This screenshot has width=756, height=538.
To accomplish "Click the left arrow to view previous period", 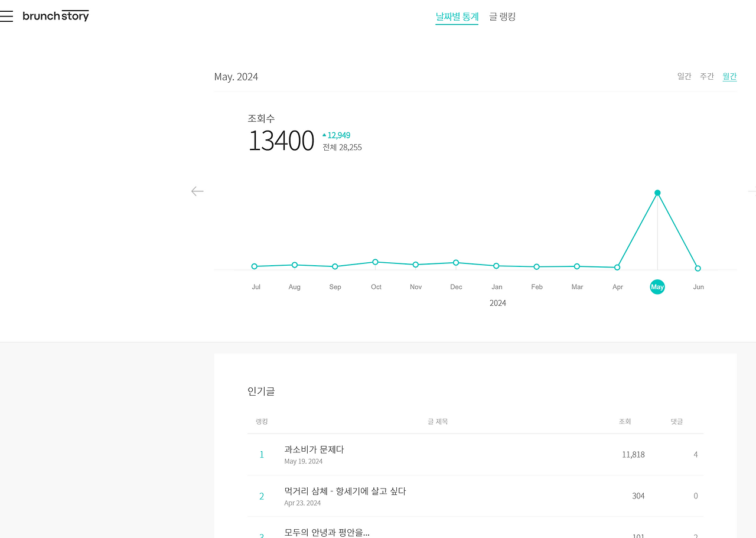I will (x=197, y=191).
